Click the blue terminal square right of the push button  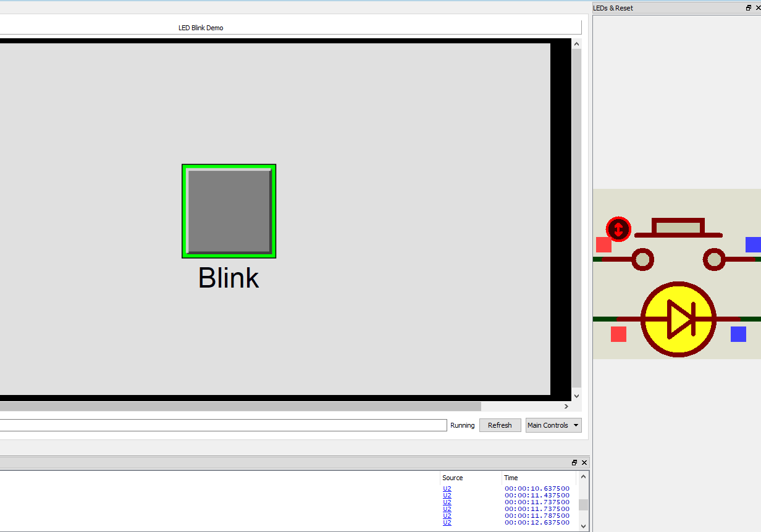click(753, 244)
